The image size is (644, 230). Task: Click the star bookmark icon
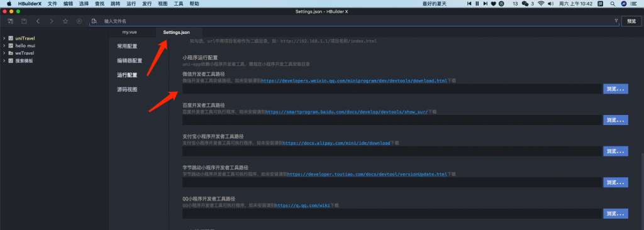(65, 21)
